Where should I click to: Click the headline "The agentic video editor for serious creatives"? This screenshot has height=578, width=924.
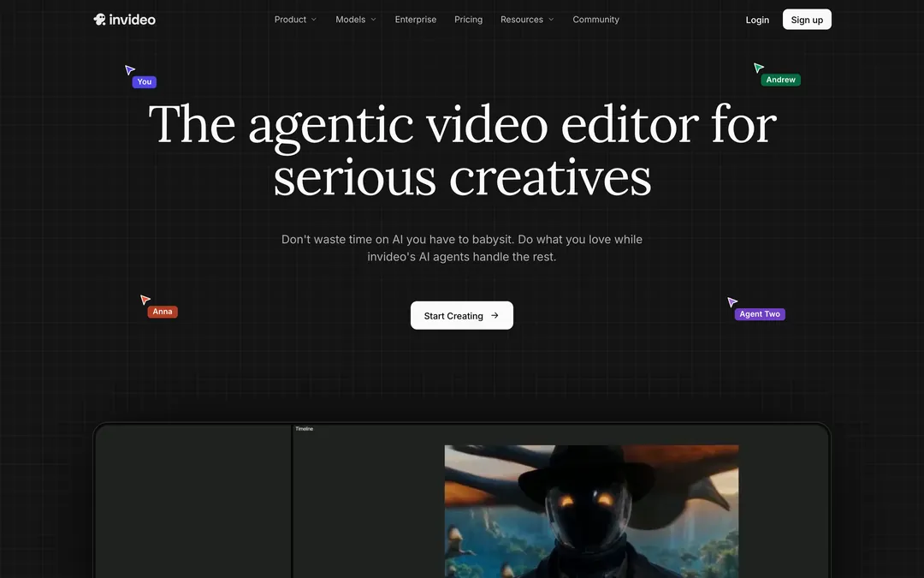463,151
